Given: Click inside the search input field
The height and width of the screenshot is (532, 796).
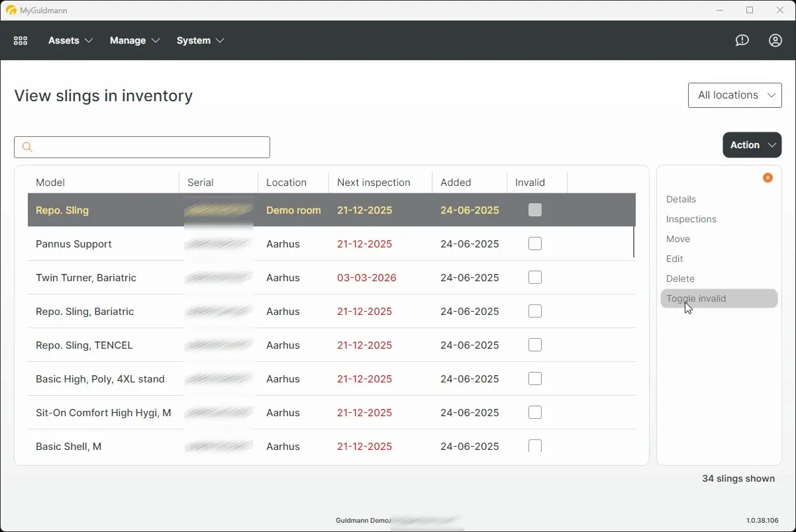Looking at the screenshot, I should 142,147.
